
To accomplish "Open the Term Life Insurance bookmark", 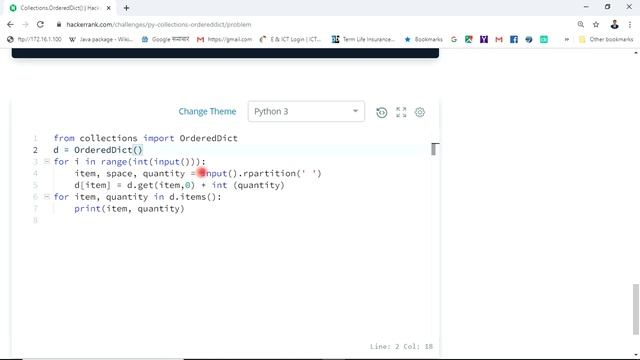I will click(x=363, y=39).
